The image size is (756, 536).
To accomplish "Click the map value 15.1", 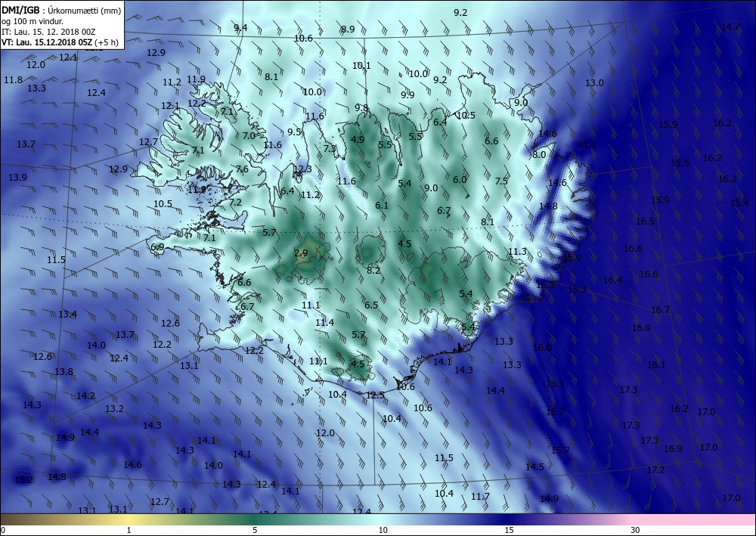I will tap(587, 144).
